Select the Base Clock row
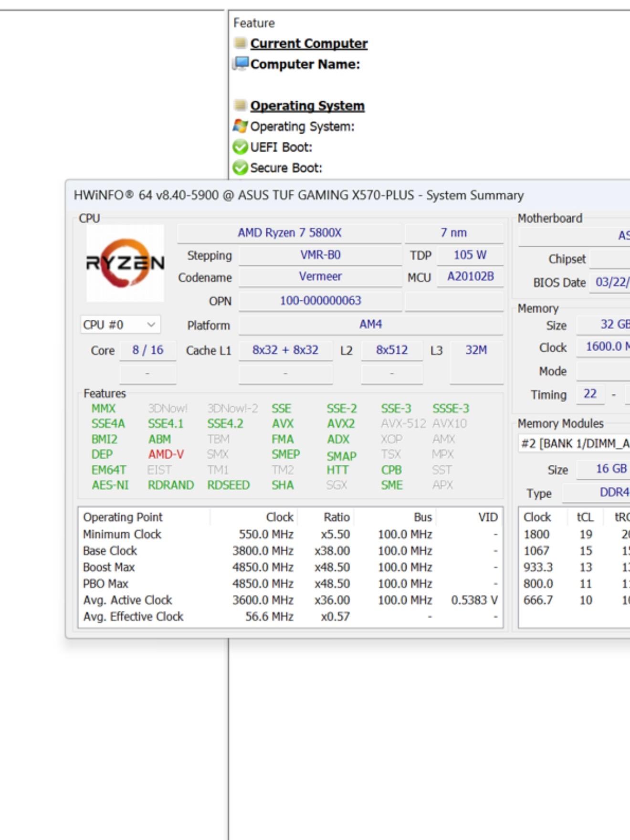Screen dimensions: 630x840 (x=291, y=551)
